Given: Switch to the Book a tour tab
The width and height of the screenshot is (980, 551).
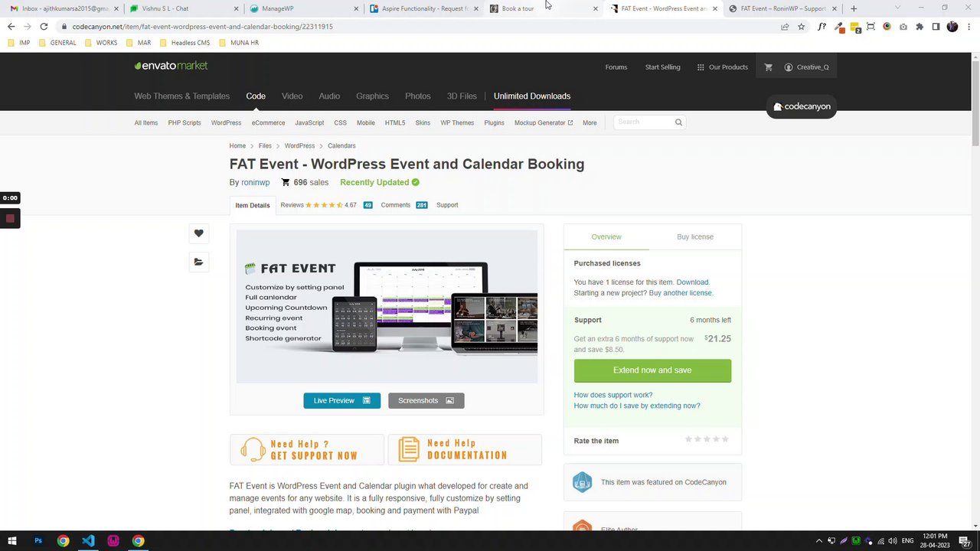Looking at the screenshot, I should tap(544, 8).
